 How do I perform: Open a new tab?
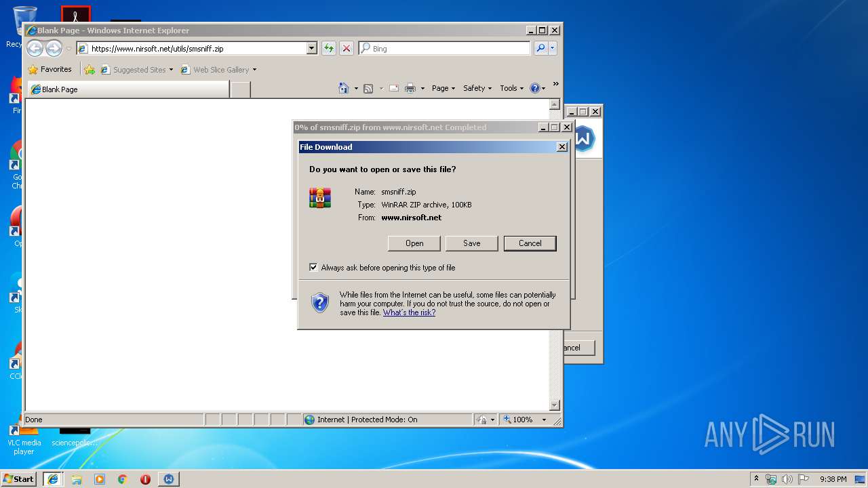click(240, 89)
